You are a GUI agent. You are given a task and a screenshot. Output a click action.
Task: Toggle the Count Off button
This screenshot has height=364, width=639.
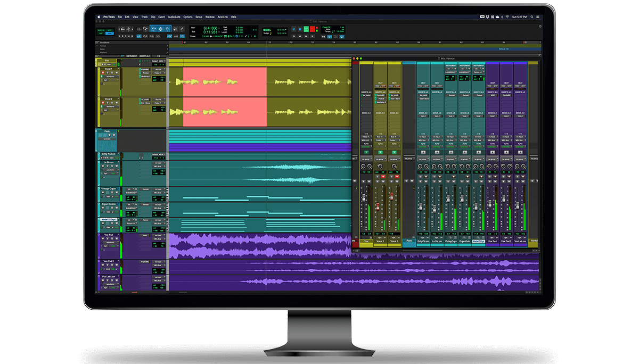click(326, 26)
